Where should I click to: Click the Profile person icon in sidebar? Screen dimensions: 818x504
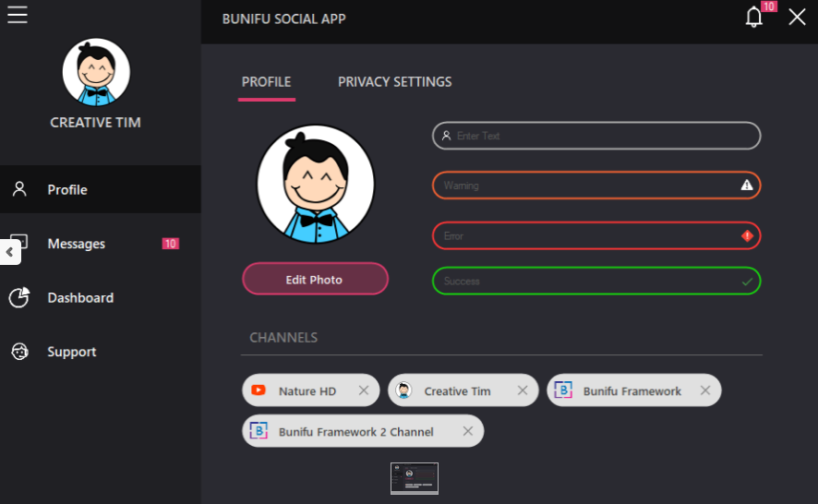tap(19, 189)
